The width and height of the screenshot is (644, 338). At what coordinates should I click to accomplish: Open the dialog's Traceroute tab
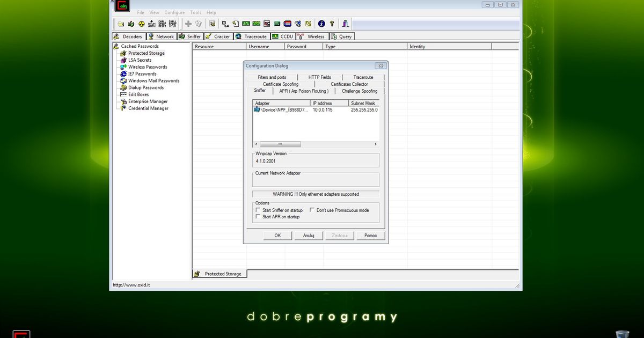363,77
